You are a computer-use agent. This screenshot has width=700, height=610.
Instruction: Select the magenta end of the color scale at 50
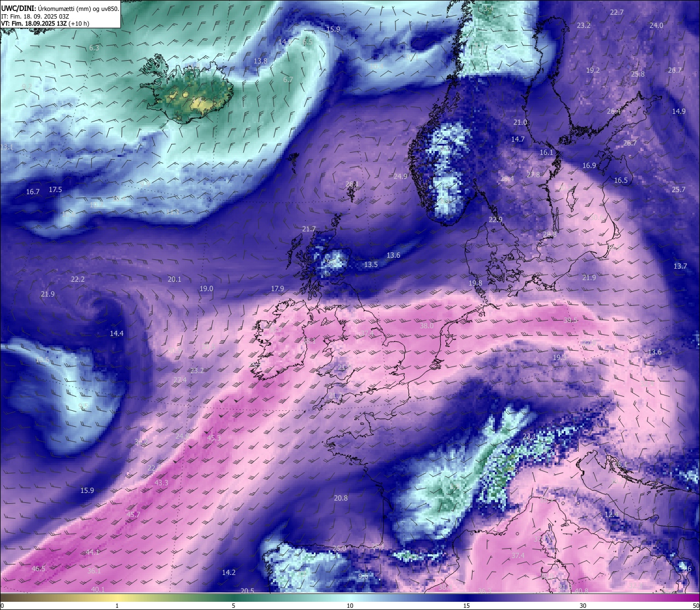coord(692,597)
